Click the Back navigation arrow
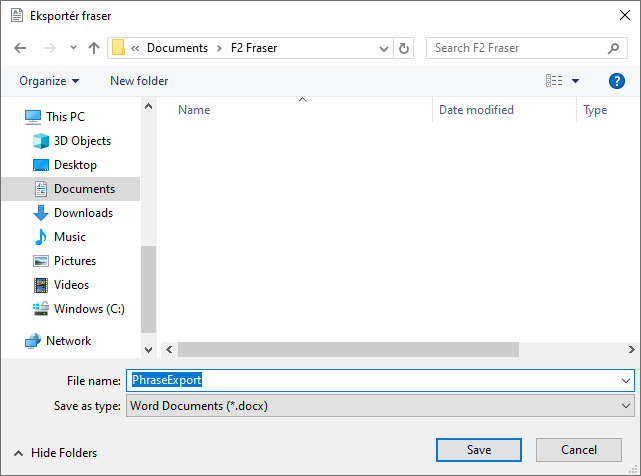Image resolution: width=641 pixels, height=476 pixels. 22,48
